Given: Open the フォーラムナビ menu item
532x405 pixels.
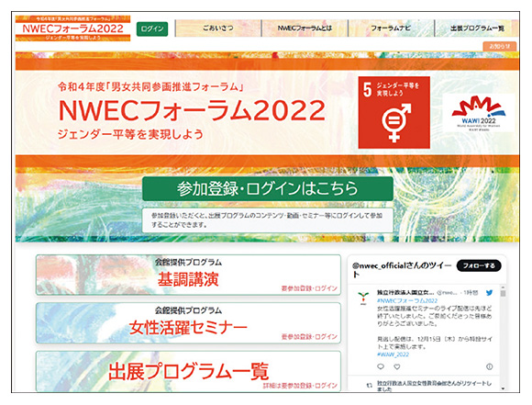Looking at the screenshot, I should tap(391, 28).
